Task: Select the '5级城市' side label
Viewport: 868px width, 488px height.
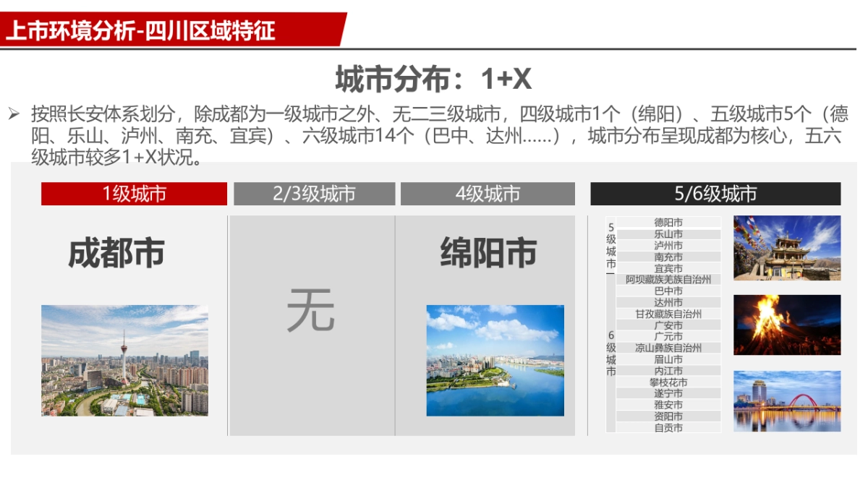Action: [610, 246]
